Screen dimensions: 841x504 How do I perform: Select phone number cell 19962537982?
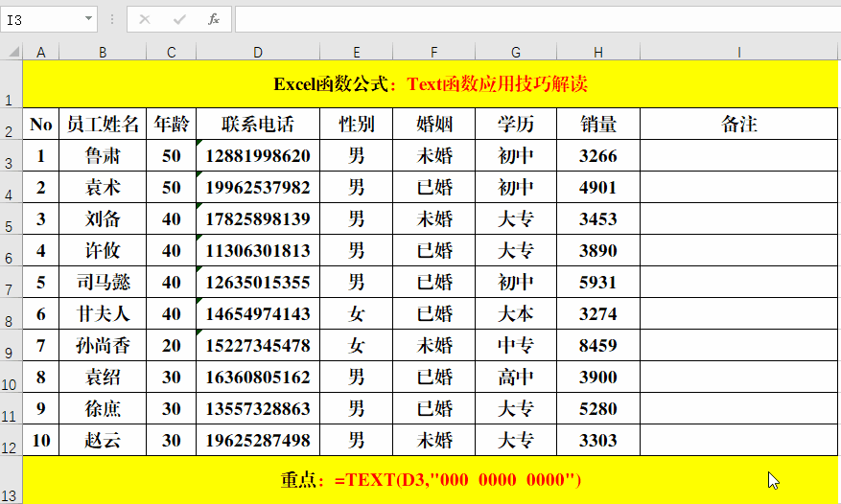tap(258, 187)
